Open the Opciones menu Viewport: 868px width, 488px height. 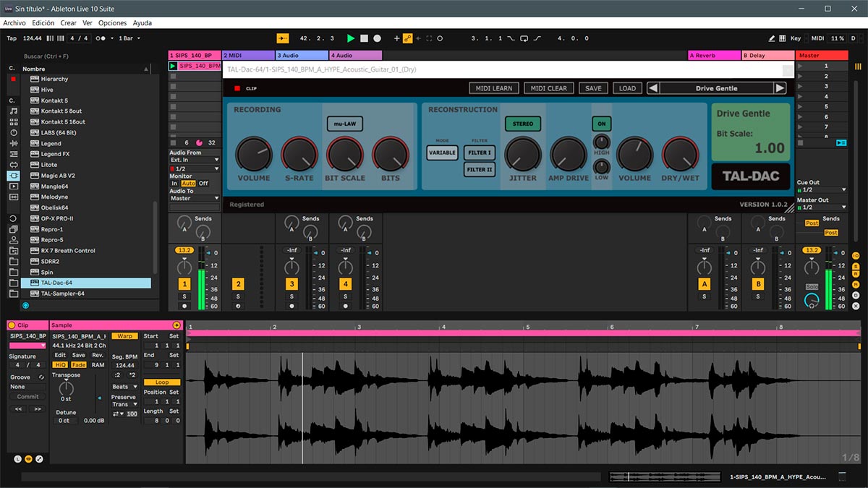pos(112,23)
